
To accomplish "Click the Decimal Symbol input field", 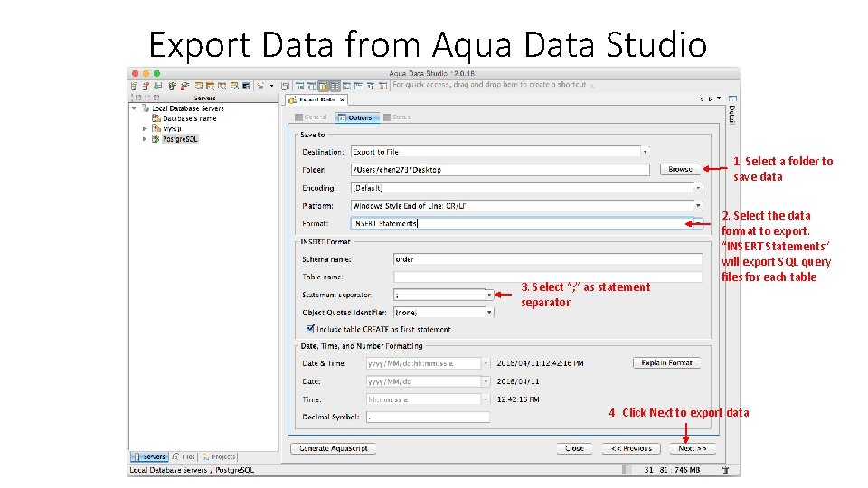I will point(428,418).
